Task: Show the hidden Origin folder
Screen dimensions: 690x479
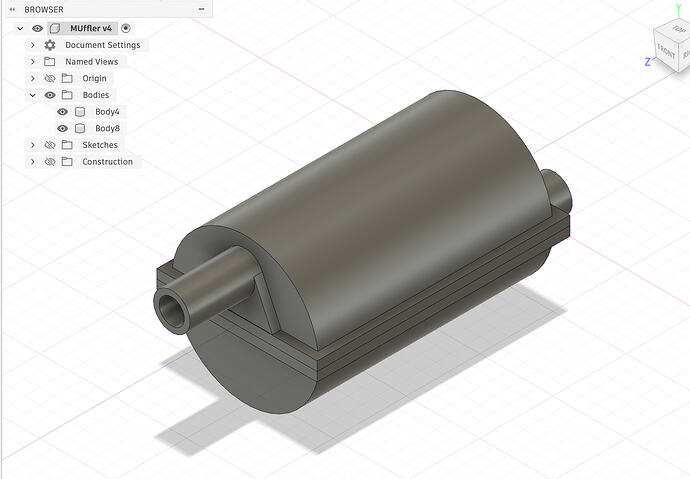Action: 50,79
